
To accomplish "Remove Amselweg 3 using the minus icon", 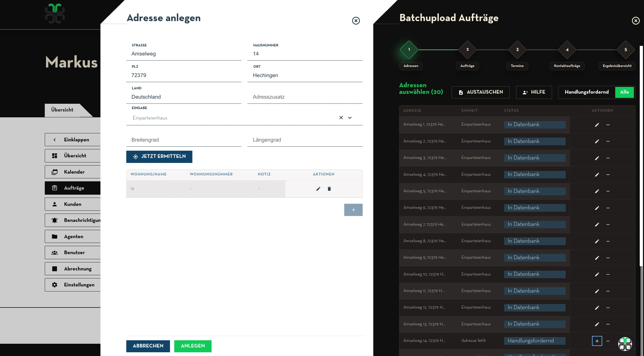I will [x=608, y=158].
